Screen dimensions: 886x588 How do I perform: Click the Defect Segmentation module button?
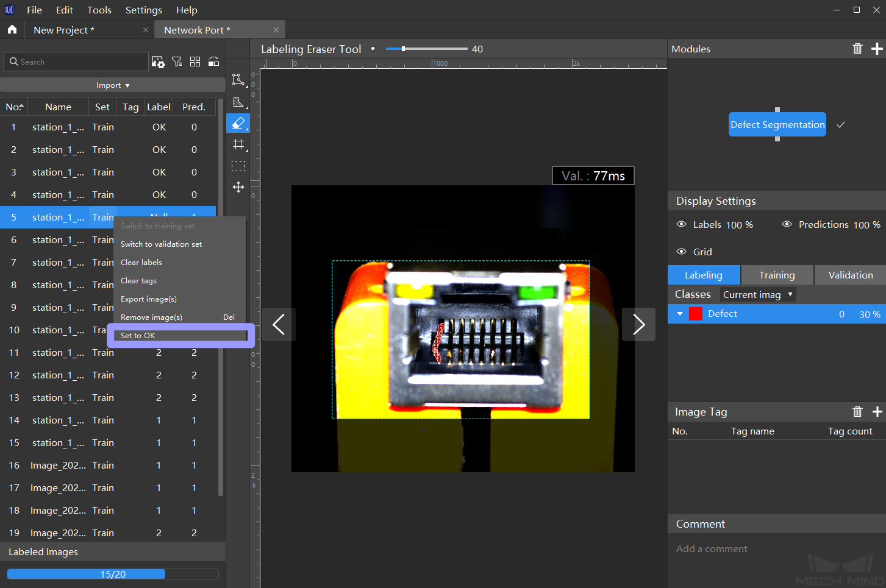click(777, 124)
